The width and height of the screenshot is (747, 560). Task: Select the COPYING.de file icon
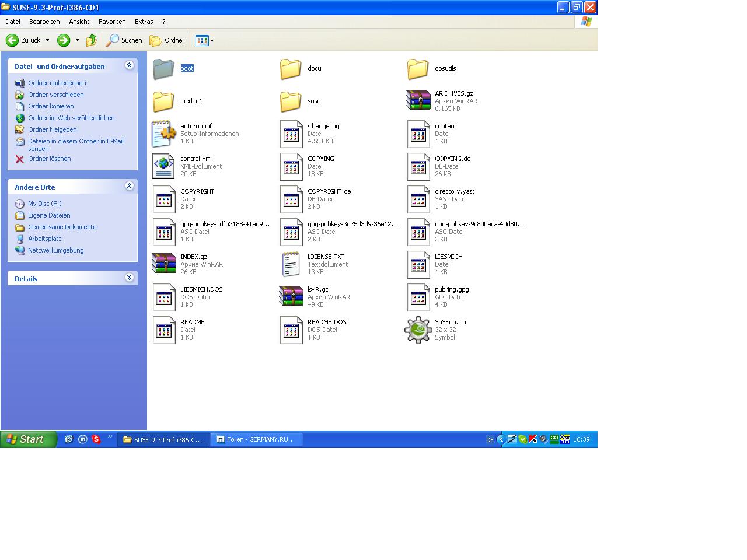[x=418, y=167]
